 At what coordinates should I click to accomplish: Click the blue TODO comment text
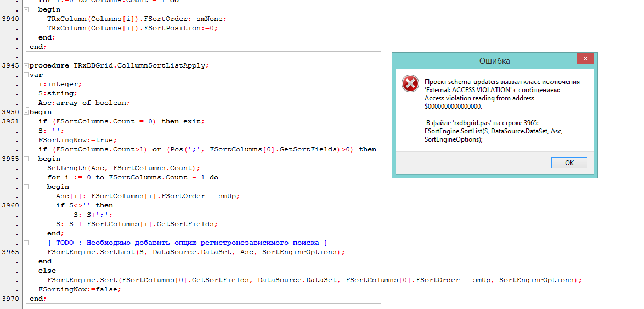(187, 243)
